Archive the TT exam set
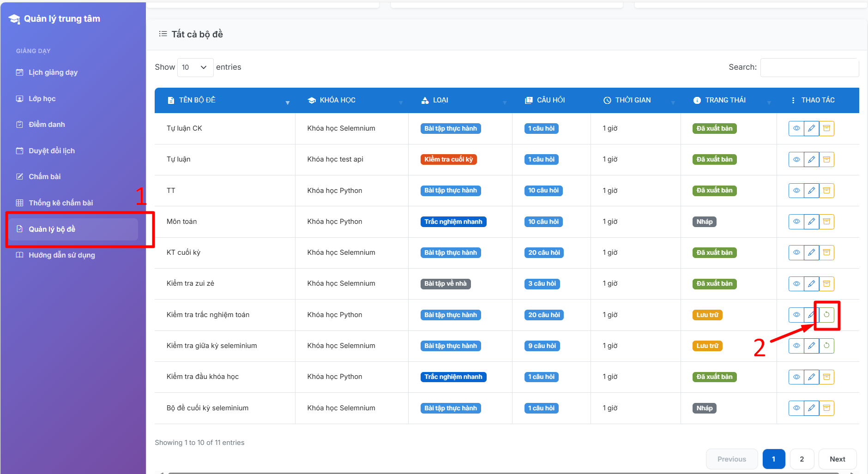The width and height of the screenshot is (868, 474). coord(826,191)
